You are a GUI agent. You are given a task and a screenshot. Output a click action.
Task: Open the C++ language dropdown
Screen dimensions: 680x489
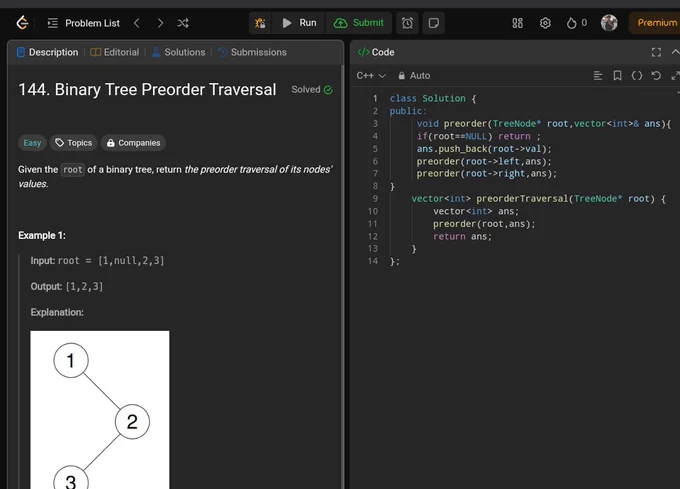click(371, 76)
